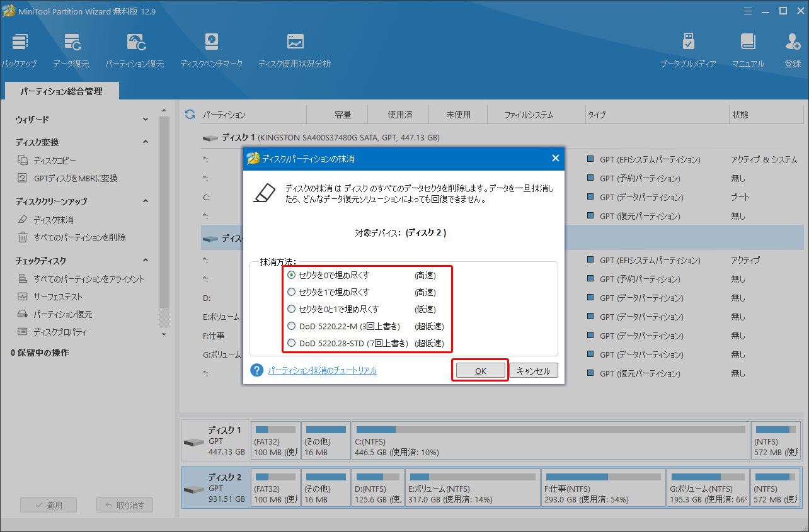Choose DoD 5220.22-M (3回上書き) method
The height and width of the screenshot is (532, 809).
[291, 326]
